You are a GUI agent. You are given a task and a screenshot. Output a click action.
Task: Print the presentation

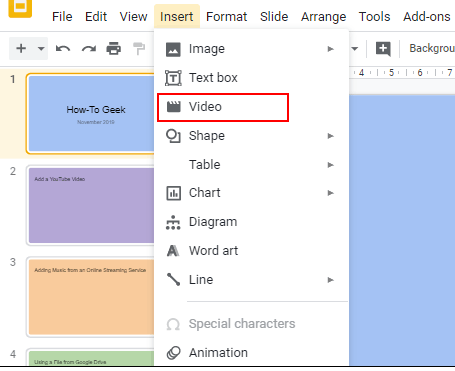114,49
